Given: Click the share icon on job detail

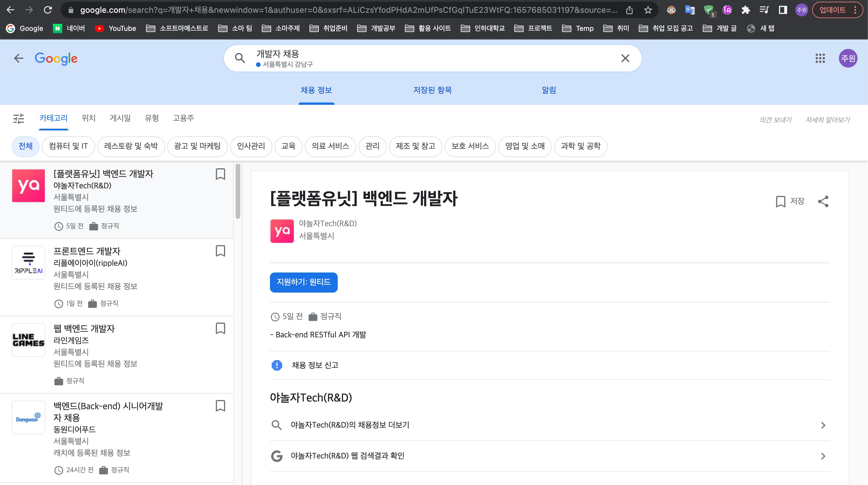Looking at the screenshot, I should (x=823, y=201).
